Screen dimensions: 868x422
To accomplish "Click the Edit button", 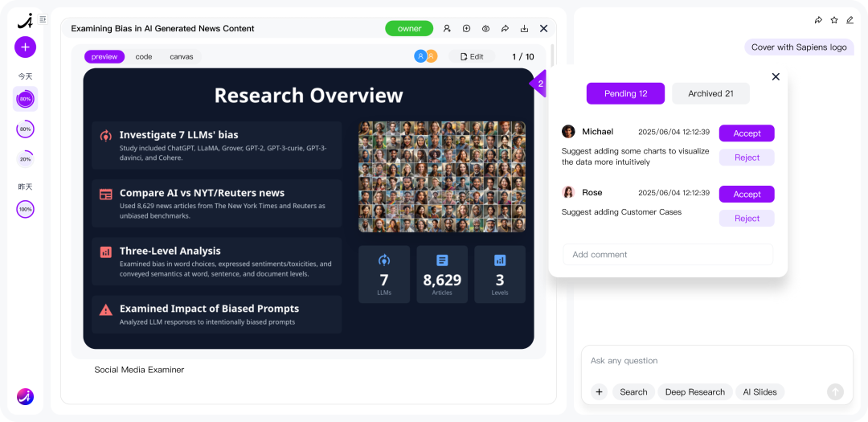I will [x=472, y=56].
